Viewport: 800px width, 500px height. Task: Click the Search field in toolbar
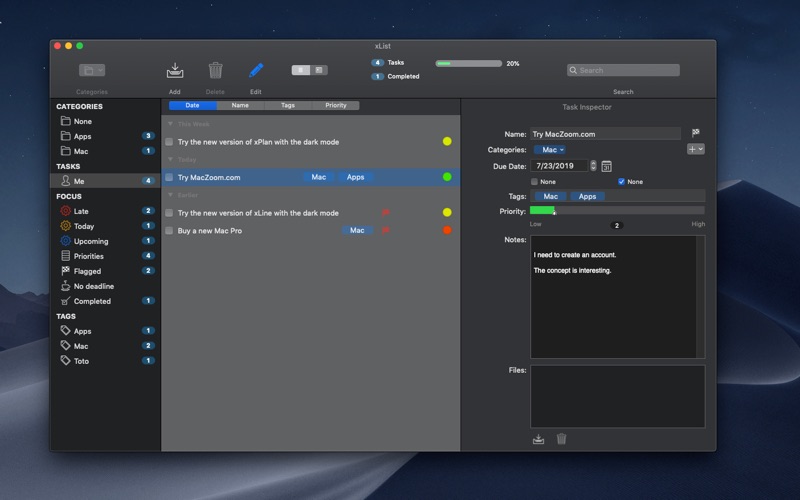623,70
